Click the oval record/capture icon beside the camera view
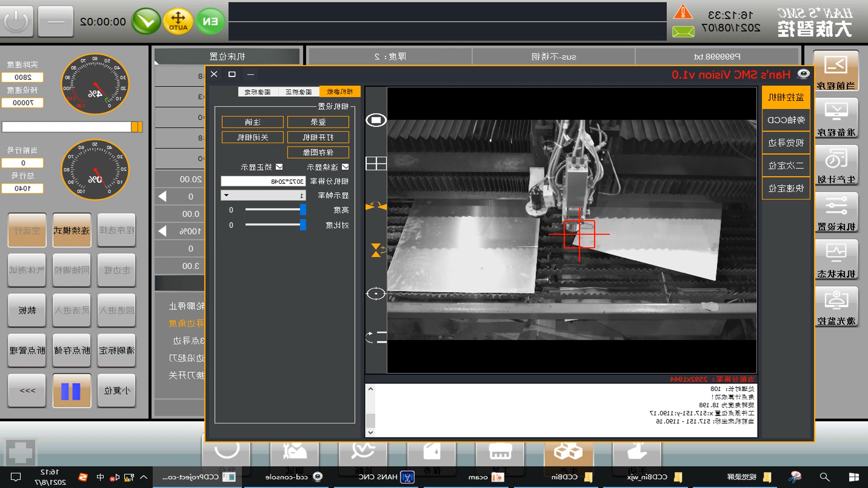This screenshot has width=868, height=488. 376,120
